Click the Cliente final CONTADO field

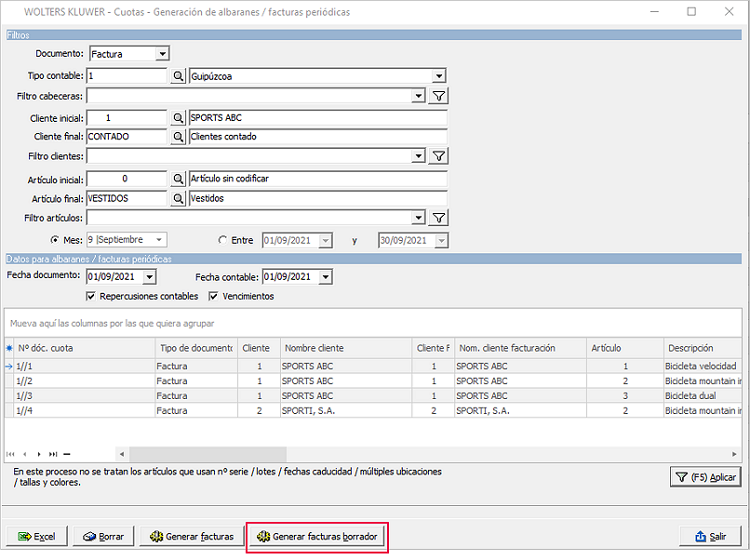coord(127,137)
